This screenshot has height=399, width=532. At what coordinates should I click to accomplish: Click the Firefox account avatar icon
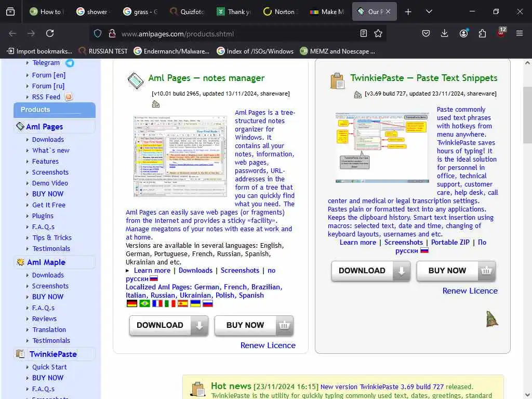(x=463, y=33)
